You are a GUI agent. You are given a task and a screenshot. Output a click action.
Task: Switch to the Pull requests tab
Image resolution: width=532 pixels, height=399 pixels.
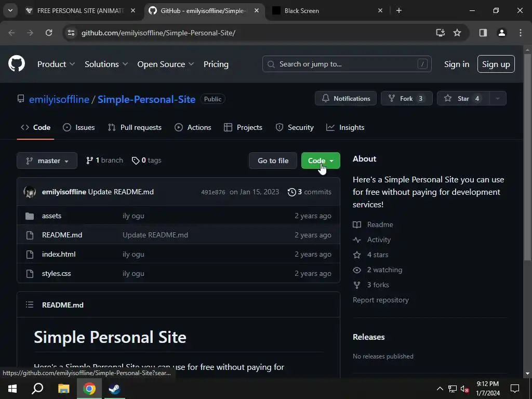pos(135,127)
